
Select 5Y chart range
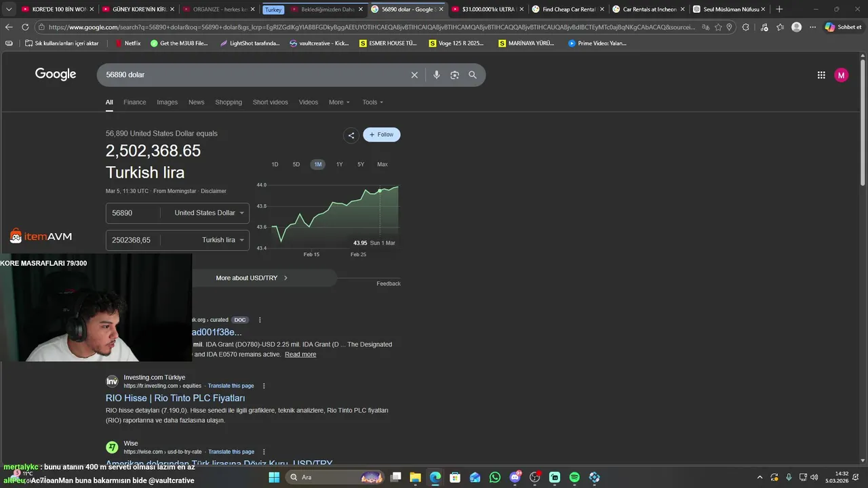click(x=361, y=165)
